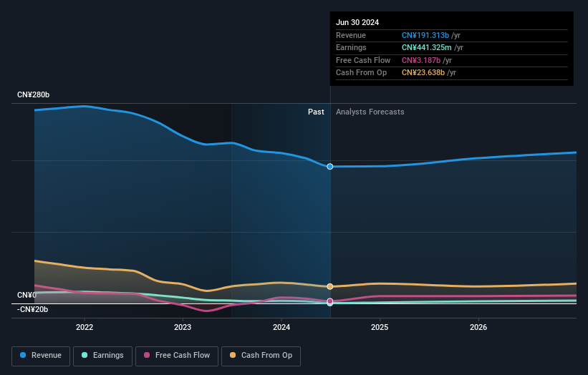Click the Free Cash Flow pink data point marker
The image size is (588, 375).
330,301
